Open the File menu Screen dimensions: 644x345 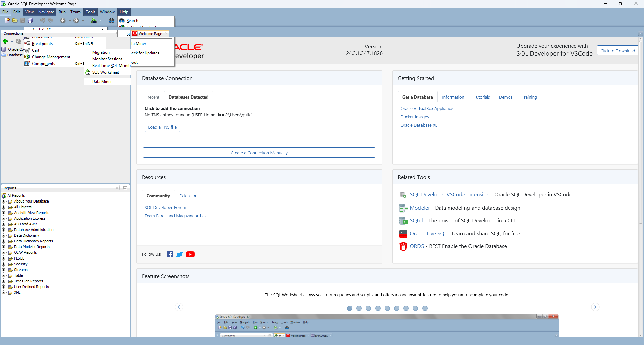5,12
